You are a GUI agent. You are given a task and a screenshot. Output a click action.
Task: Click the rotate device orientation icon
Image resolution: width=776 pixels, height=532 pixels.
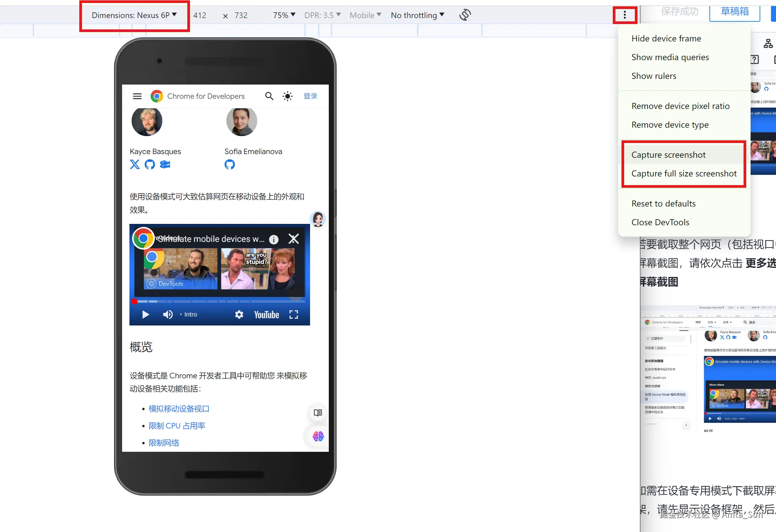pyautogui.click(x=465, y=15)
